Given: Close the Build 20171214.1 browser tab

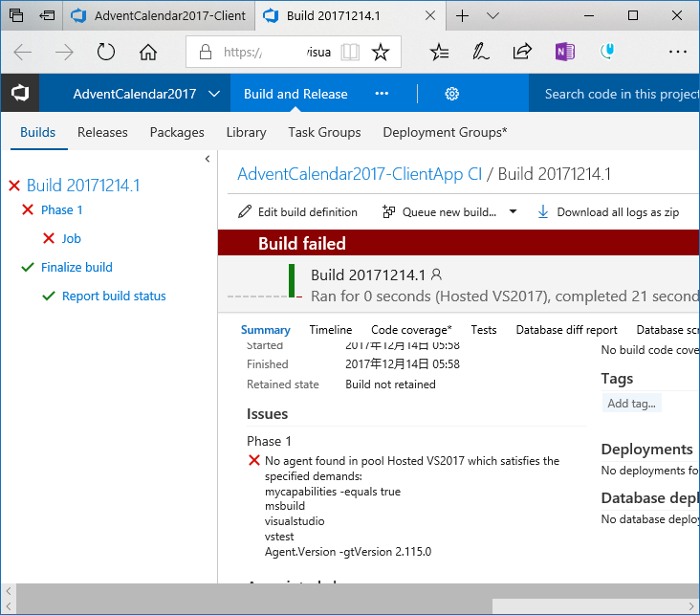Looking at the screenshot, I should (x=430, y=16).
